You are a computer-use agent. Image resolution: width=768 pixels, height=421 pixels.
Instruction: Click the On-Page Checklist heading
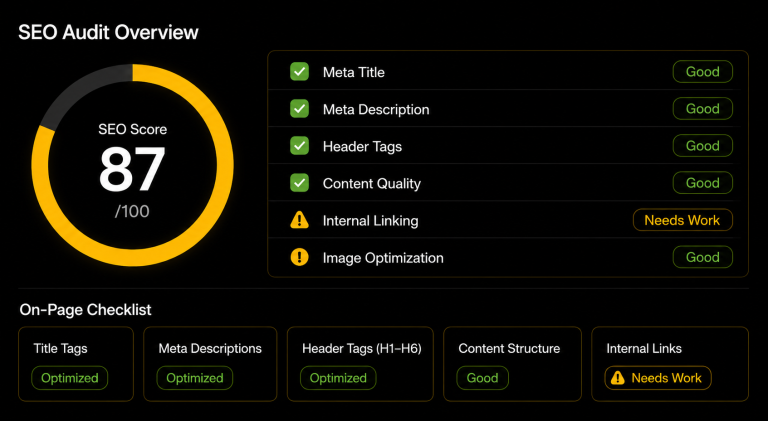(x=86, y=310)
